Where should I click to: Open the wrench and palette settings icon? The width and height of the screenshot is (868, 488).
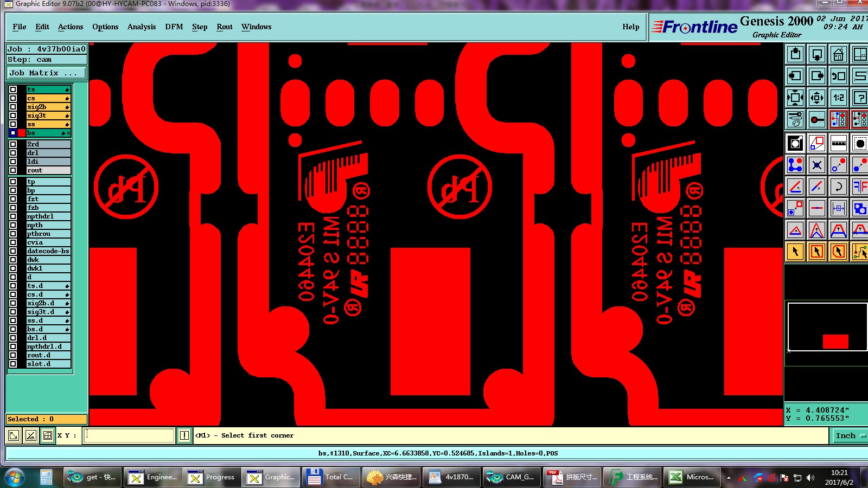795,119
